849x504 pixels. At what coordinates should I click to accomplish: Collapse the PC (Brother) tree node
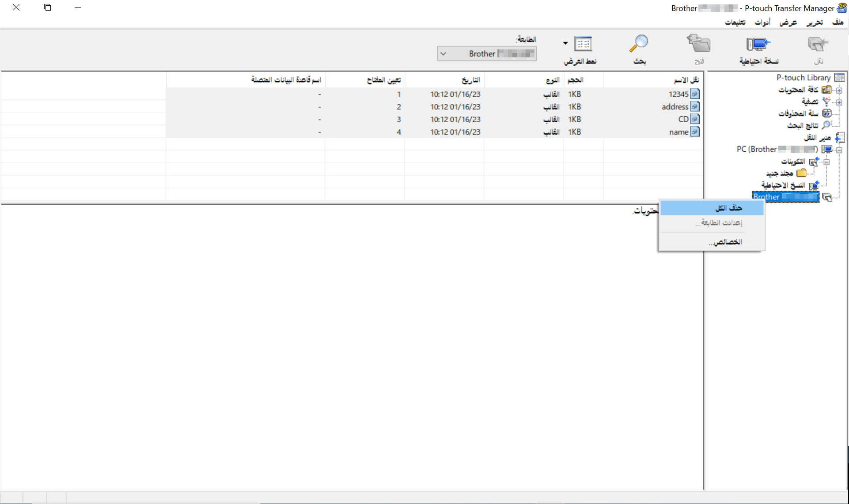(839, 150)
